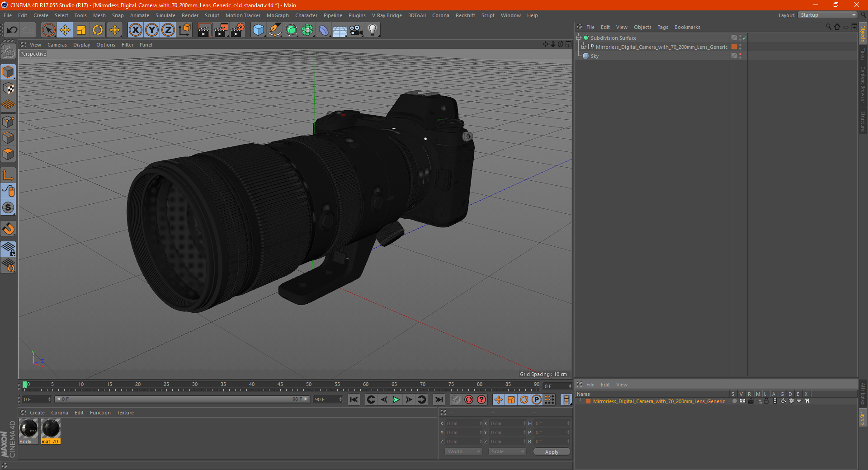This screenshot has height=470, width=868.
Task: Click Make Editable icon in left sidebar
Action: (x=8, y=52)
